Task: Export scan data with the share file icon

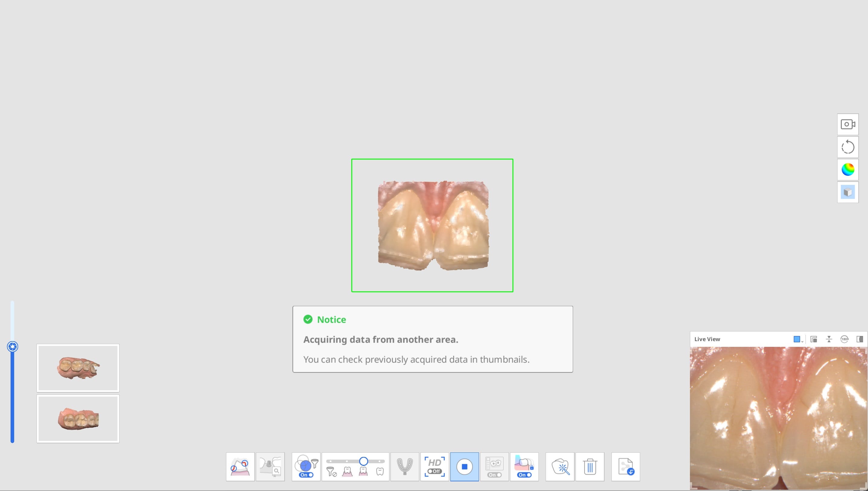Action: (625, 467)
